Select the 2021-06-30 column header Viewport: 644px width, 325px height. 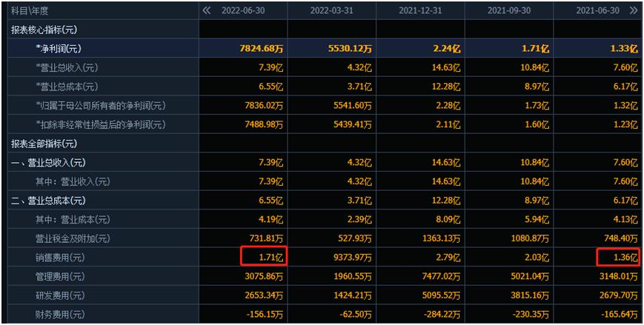click(x=597, y=10)
